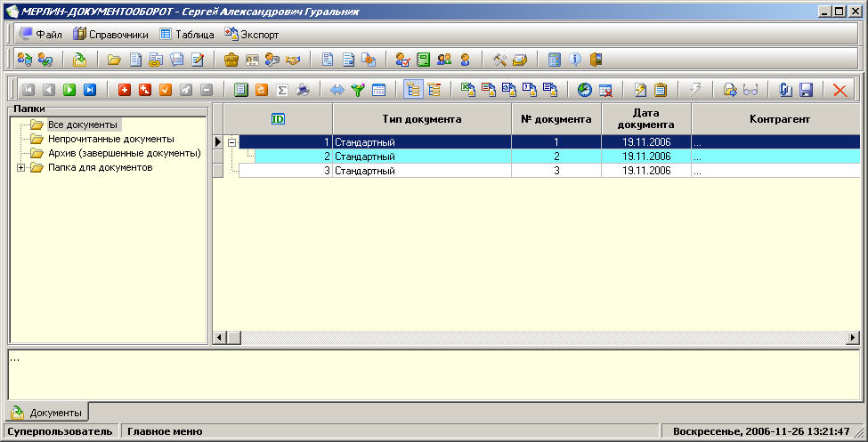Viewport: 868px width, 442px height.
Task: Click the printer icon in toolbar
Action: (x=304, y=90)
